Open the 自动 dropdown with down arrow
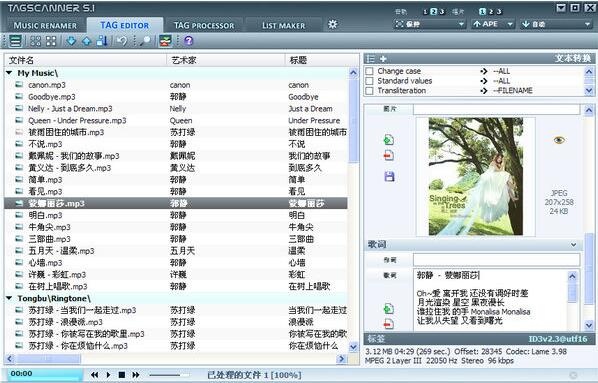The image size is (598, 383). coord(556,24)
